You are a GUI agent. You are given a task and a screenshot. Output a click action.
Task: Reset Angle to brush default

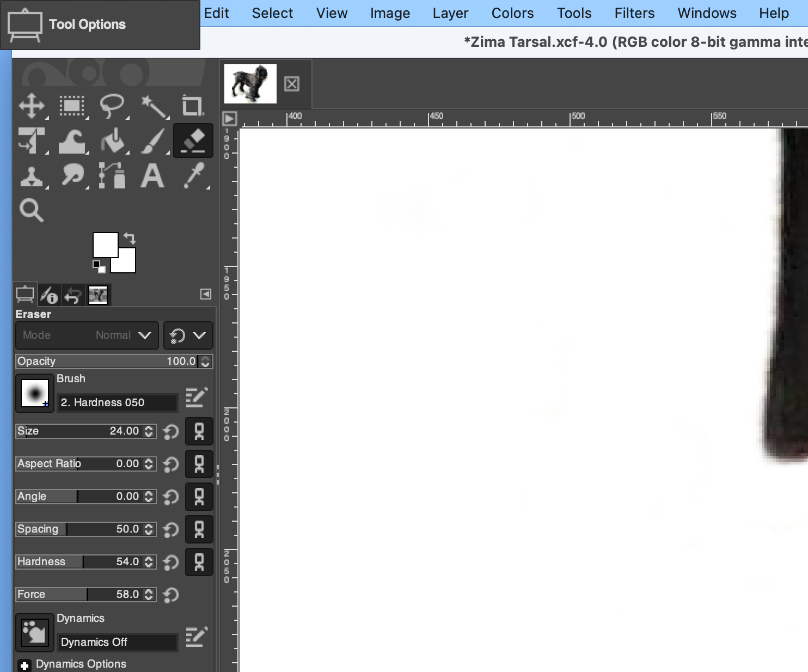171,497
